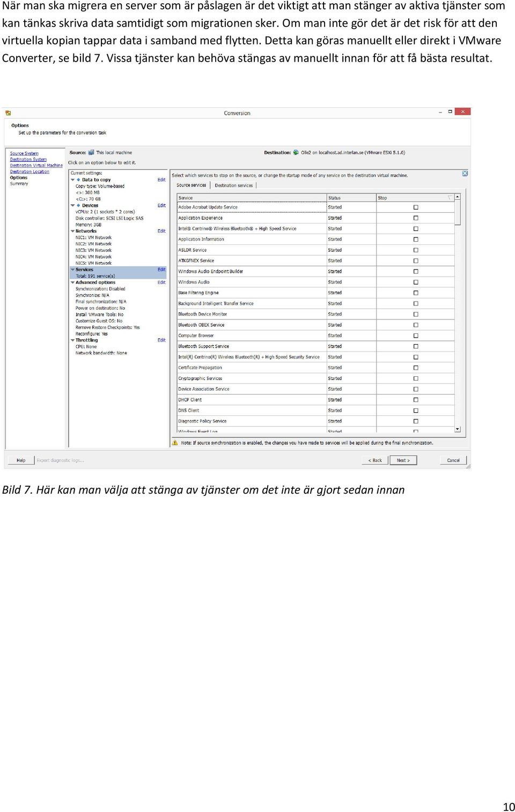Click the services list scrollbar thumb
This screenshot has height=812, width=515.
tap(458, 213)
